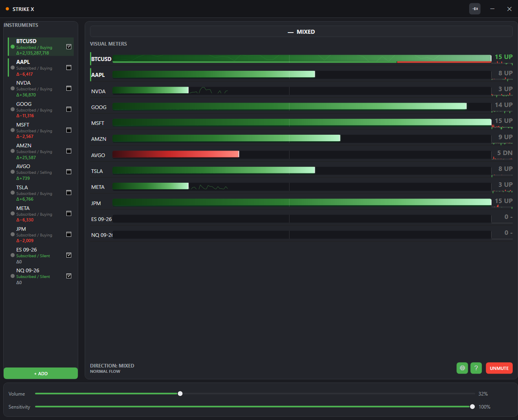Uncheck the ES 09-26 instrument checkbox
This screenshot has width=518, height=420.
[x=69, y=255]
